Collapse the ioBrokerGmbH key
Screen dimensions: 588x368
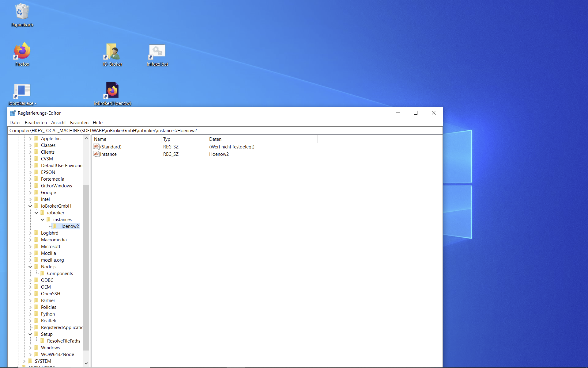pyautogui.click(x=30, y=206)
